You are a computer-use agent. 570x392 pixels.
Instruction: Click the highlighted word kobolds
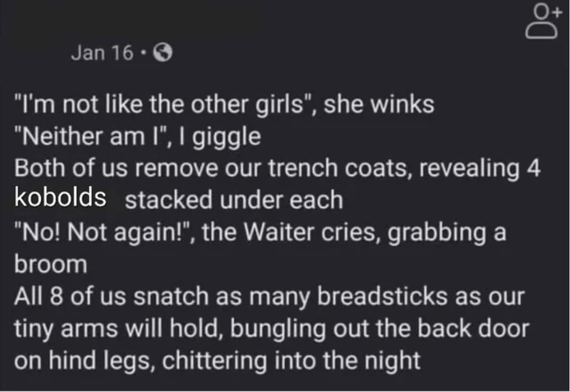coord(60,198)
